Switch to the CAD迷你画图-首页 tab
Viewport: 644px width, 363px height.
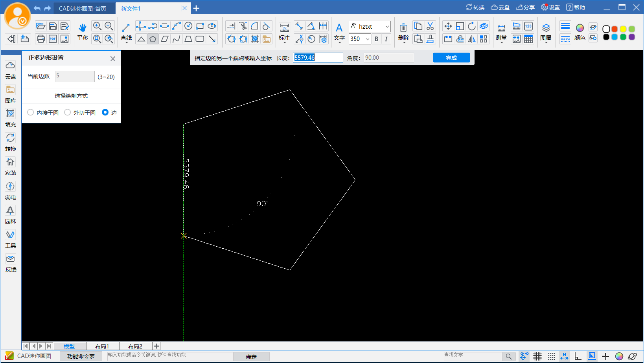click(x=83, y=8)
